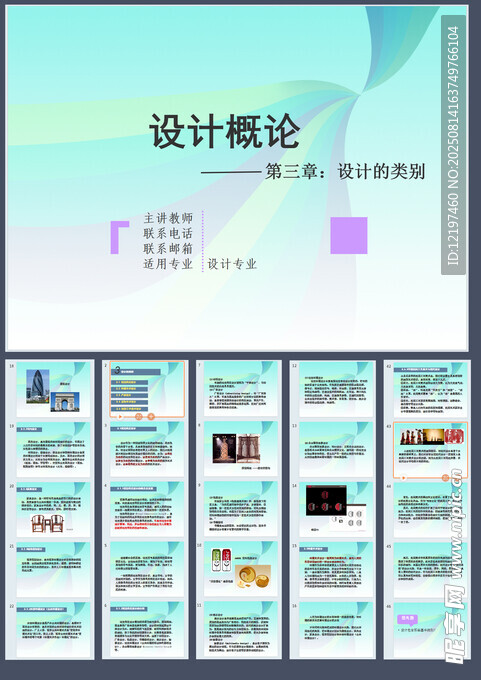The width and height of the screenshot is (481, 680).
Task: Click the 联系电话 label
Action: click(x=168, y=233)
